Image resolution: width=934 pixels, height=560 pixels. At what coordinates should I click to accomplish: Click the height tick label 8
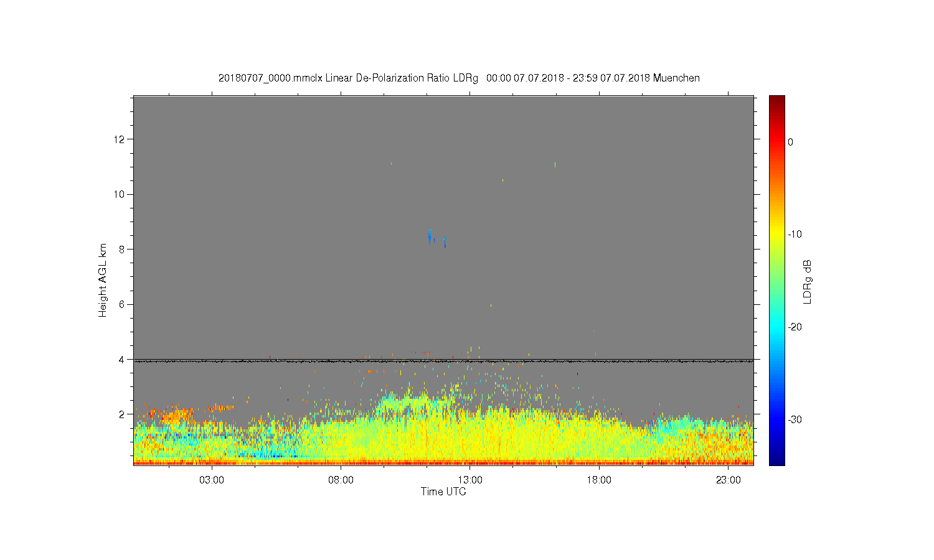click(x=122, y=249)
